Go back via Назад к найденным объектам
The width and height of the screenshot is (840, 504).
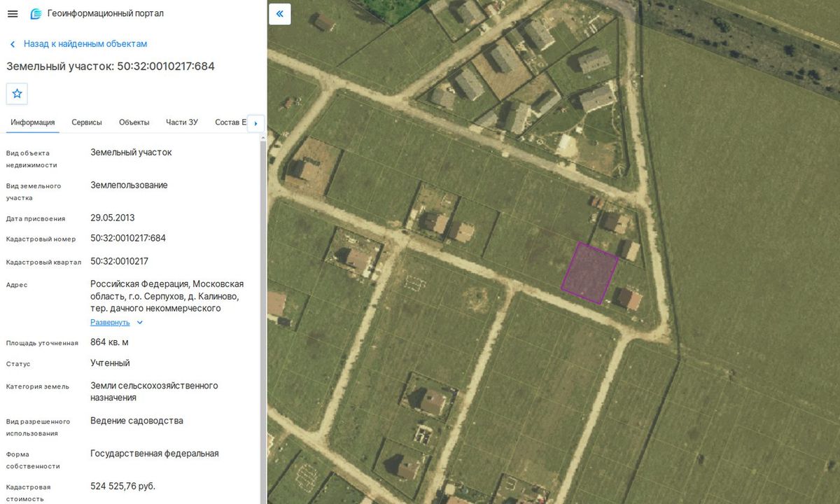click(85, 44)
